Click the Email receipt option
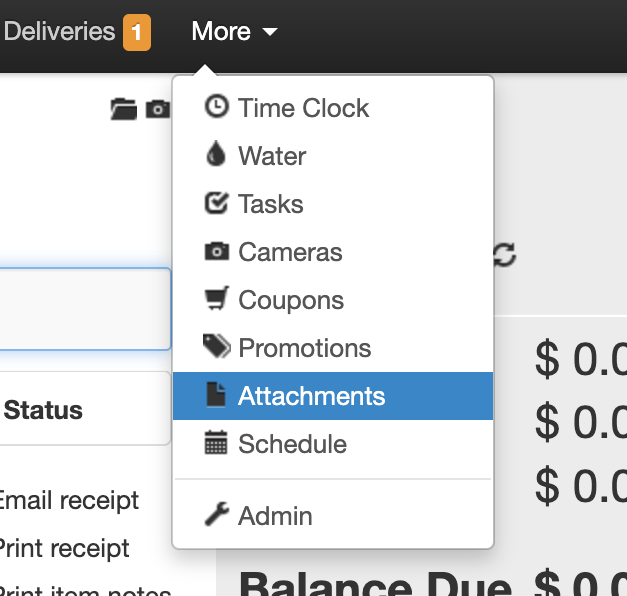627x596 pixels. click(x=68, y=500)
